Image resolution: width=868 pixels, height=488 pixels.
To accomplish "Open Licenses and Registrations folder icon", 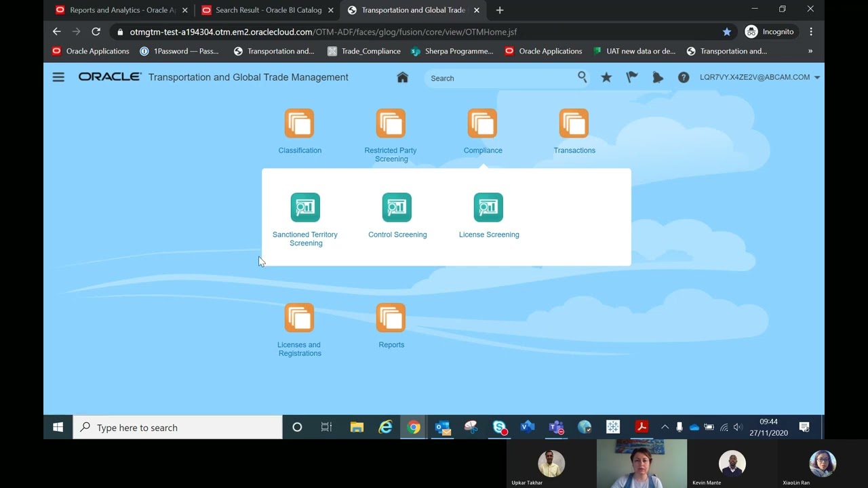I will (x=299, y=318).
